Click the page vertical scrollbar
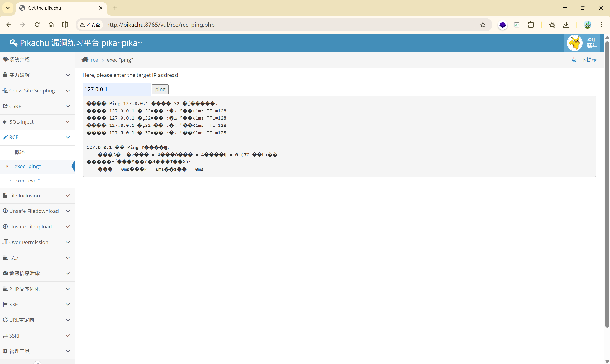This screenshot has width=610, height=364. (607, 184)
